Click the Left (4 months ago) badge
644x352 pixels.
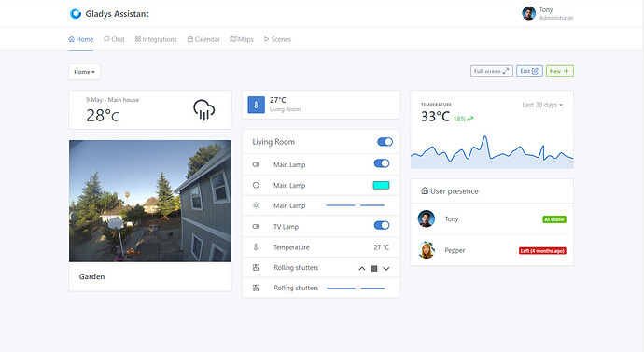542,250
